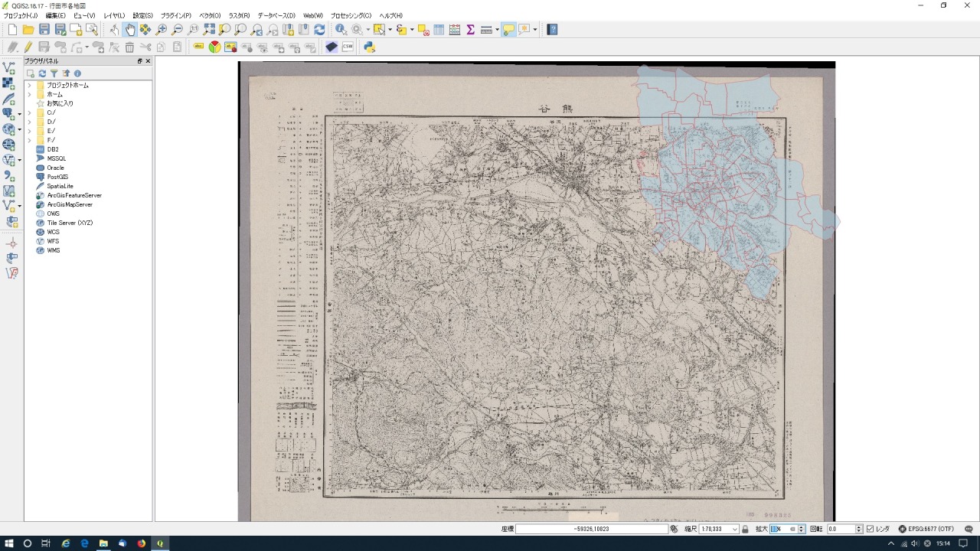Click the 回転 rotation value field
This screenshot has width=980, height=551.
coord(841,529)
